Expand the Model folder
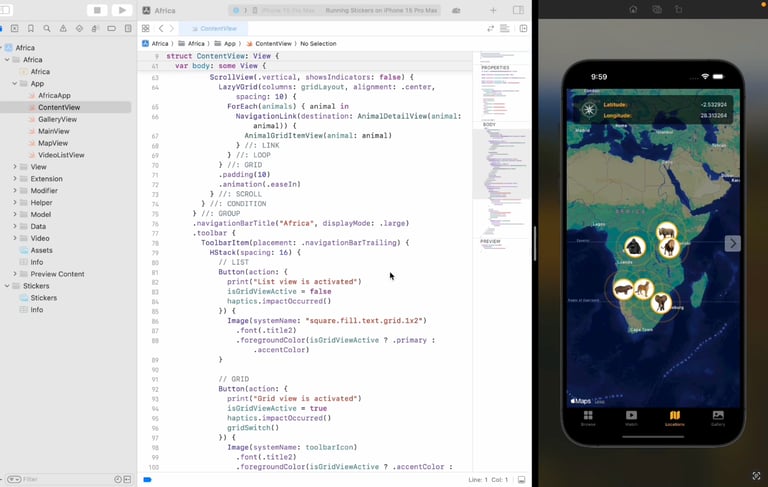This screenshot has height=487, width=768. [15, 215]
